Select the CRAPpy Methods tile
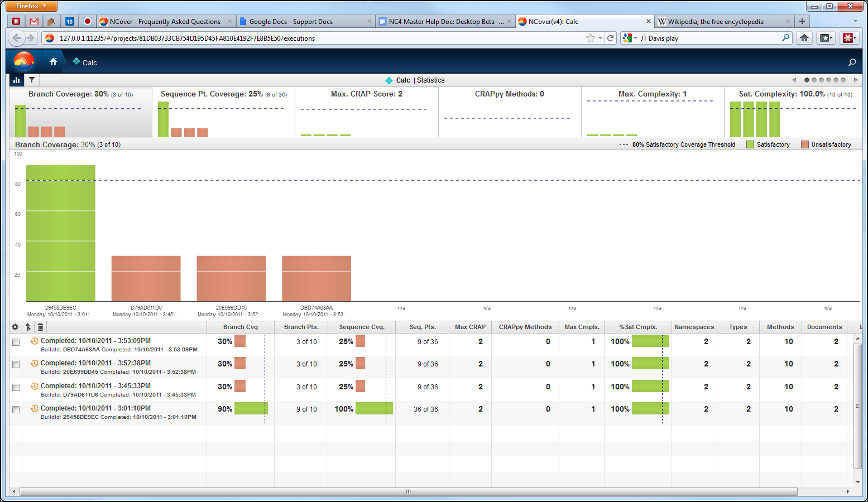The width and height of the screenshot is (868, 502). (x=510, y=112)
